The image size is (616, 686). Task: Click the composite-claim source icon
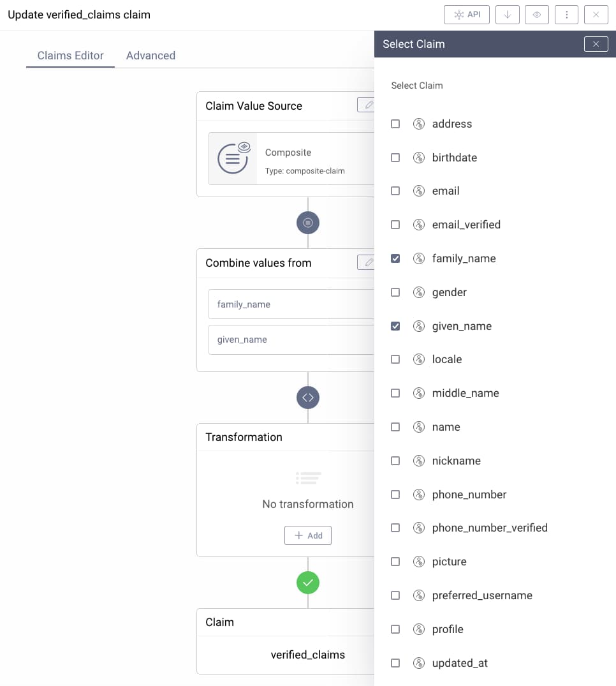pos(233,158)
